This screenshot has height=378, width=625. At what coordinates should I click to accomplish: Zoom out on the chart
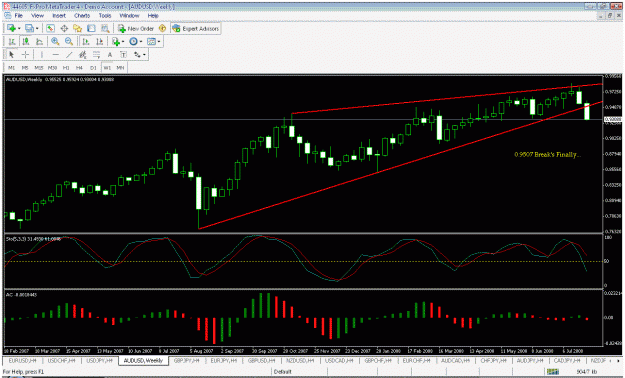(69, 41)
